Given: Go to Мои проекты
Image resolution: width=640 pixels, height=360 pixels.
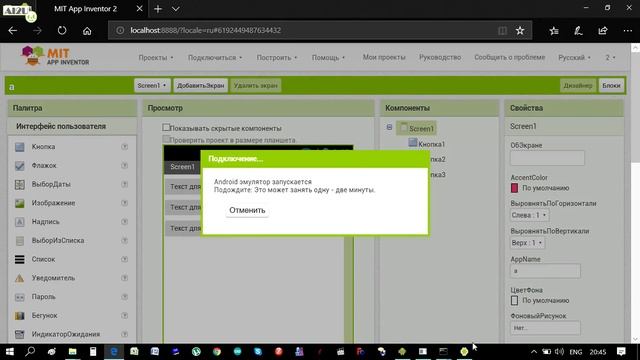Looking at the screenshot, I should pos(384,58).
